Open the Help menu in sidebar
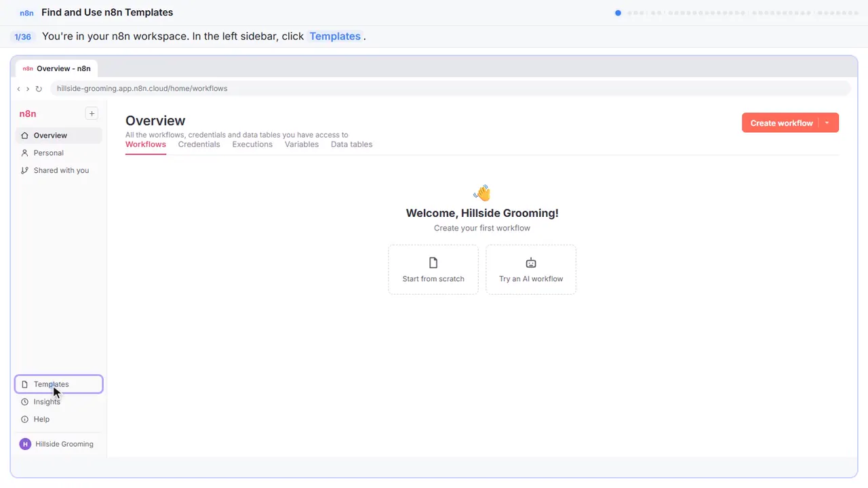 click(58, 420)
